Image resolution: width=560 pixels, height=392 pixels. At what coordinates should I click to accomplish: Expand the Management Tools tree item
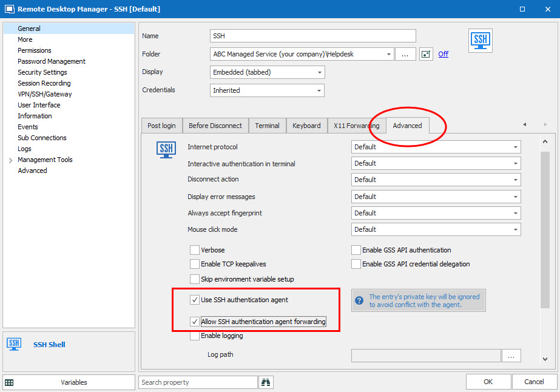coord(10,160)
